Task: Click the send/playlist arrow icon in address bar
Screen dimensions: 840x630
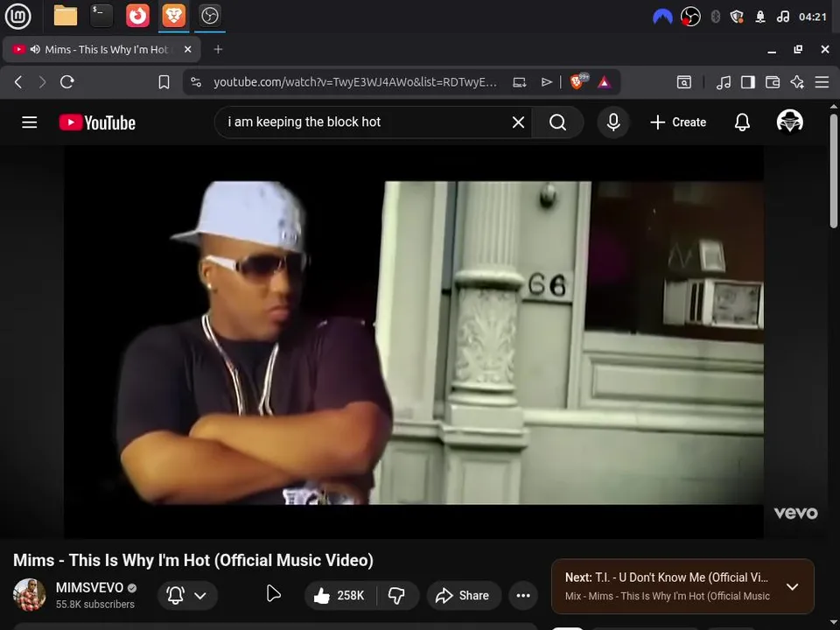Action: (x=546, y=82)
